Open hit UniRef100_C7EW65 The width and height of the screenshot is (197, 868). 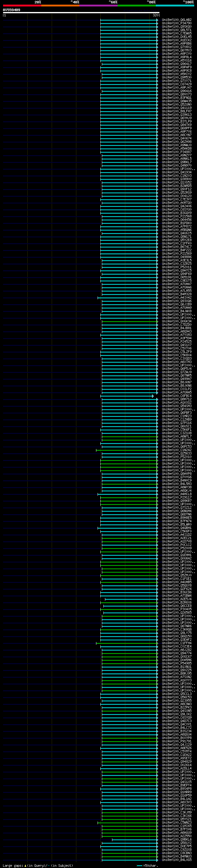tap(177, 33)
